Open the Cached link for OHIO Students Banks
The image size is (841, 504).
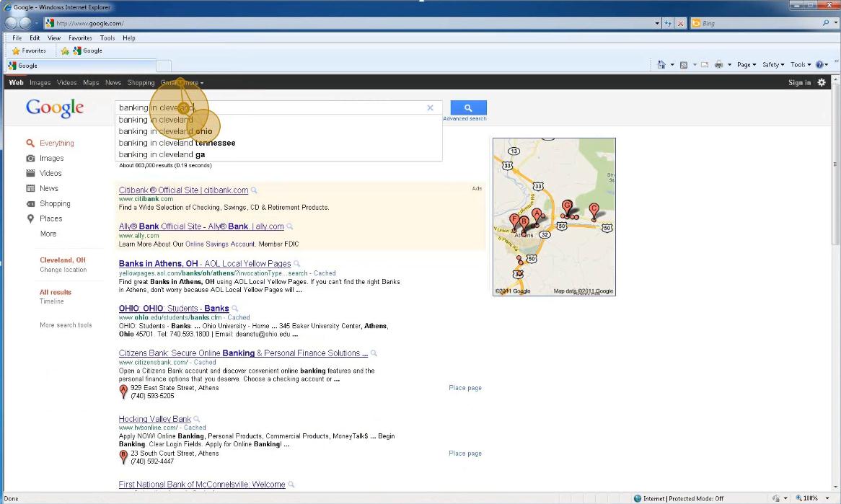pyautogui.click(x=239, y=317)
